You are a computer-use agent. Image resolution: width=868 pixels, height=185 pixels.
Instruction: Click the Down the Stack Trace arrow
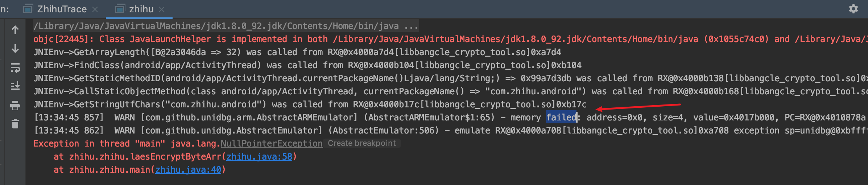pos(15,49)
